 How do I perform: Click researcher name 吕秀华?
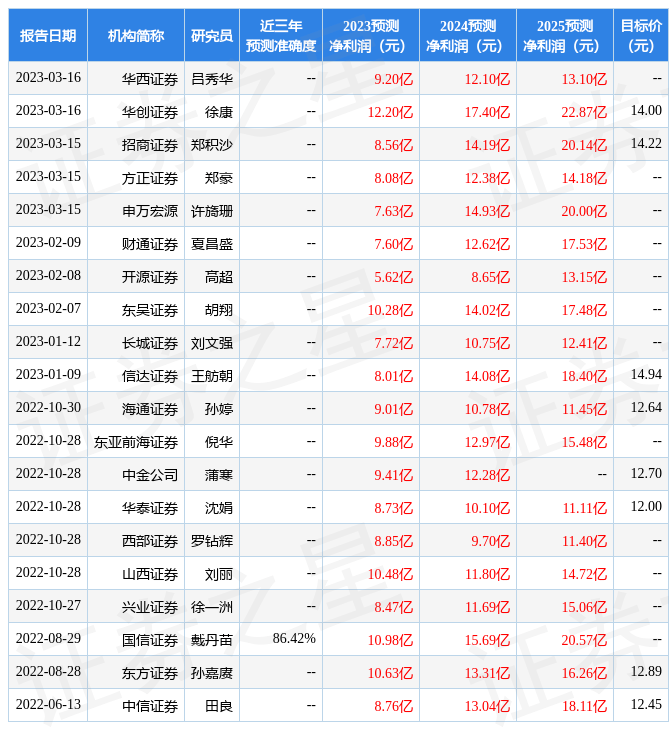pyautogui.click(x=212, y=78)
